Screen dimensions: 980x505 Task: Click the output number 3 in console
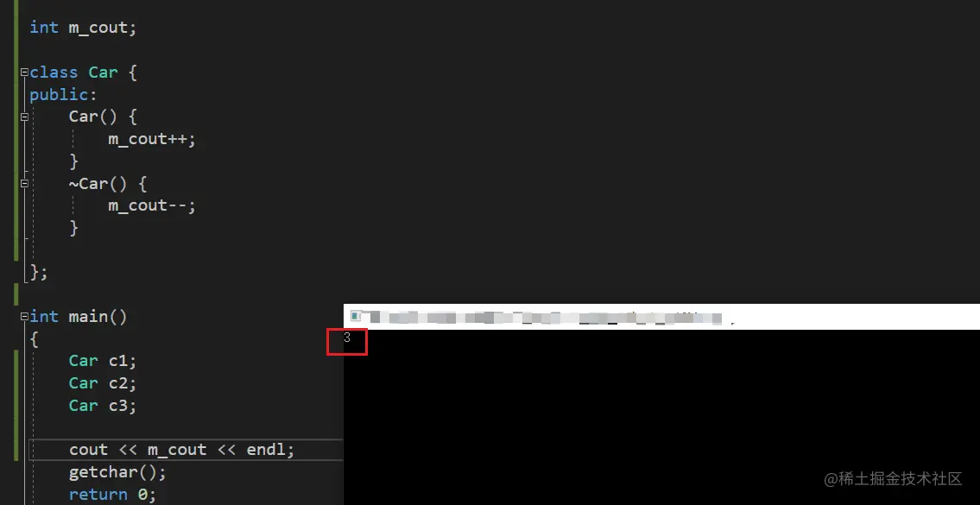click(x=347, y=338)
